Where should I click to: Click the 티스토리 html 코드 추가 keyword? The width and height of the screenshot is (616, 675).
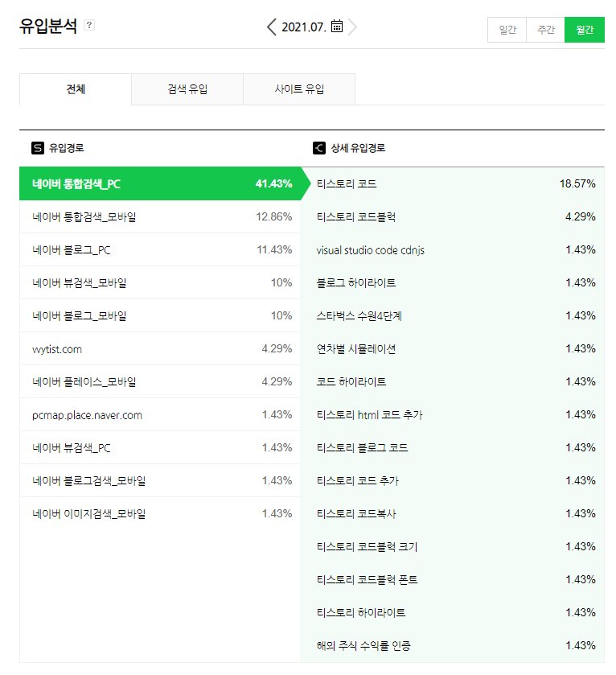369,415
